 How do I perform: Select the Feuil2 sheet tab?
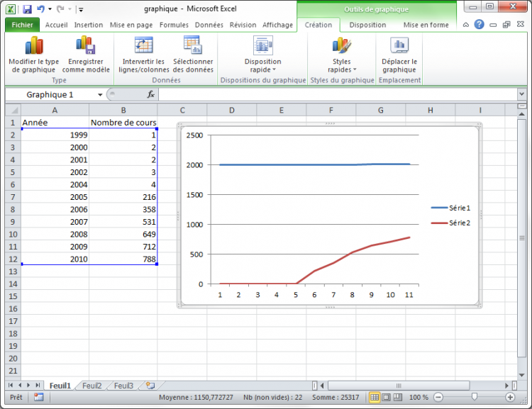92,386
